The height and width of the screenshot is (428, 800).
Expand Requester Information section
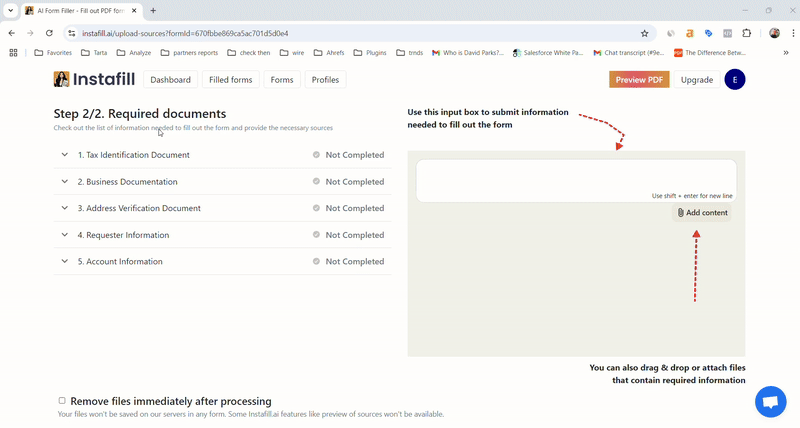tap(65, 235)
